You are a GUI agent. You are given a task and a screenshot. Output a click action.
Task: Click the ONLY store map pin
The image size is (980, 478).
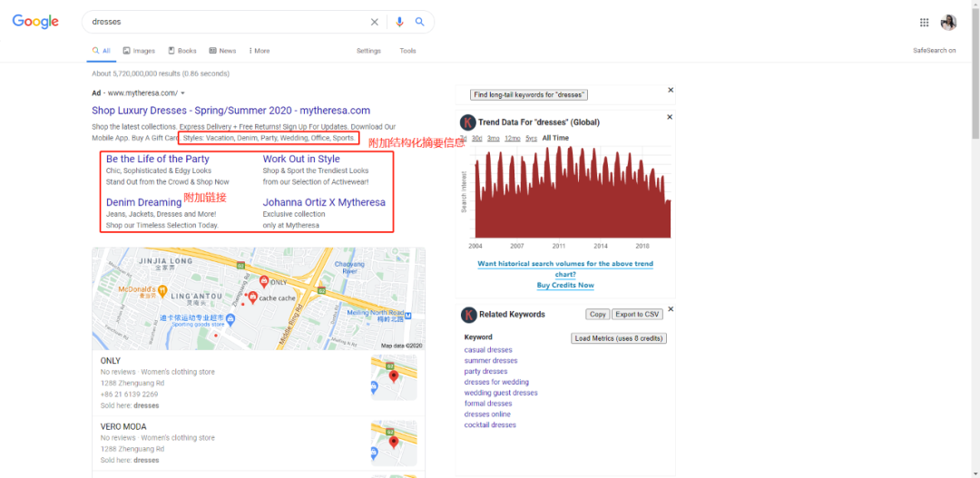(264, 282)
